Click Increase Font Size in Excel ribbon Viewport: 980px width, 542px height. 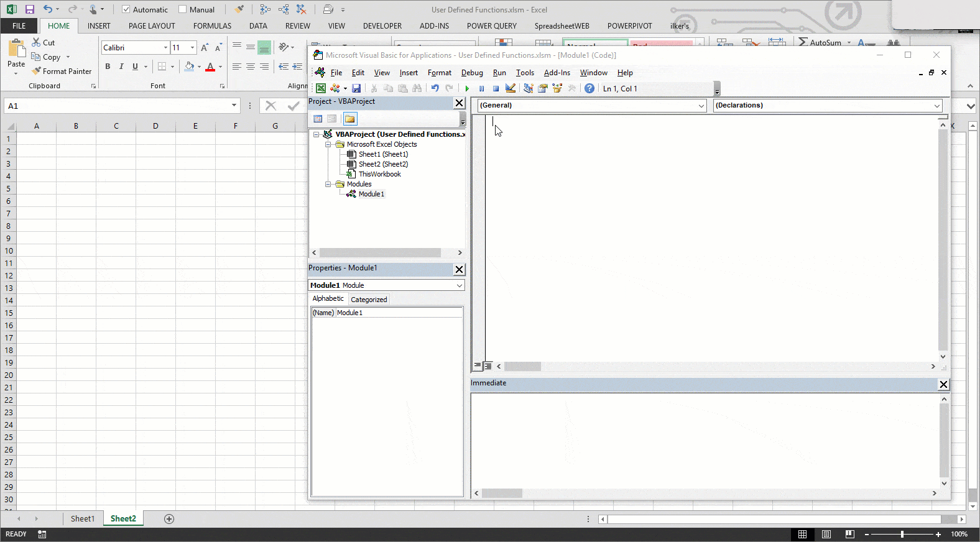click(x=205, y=47)
